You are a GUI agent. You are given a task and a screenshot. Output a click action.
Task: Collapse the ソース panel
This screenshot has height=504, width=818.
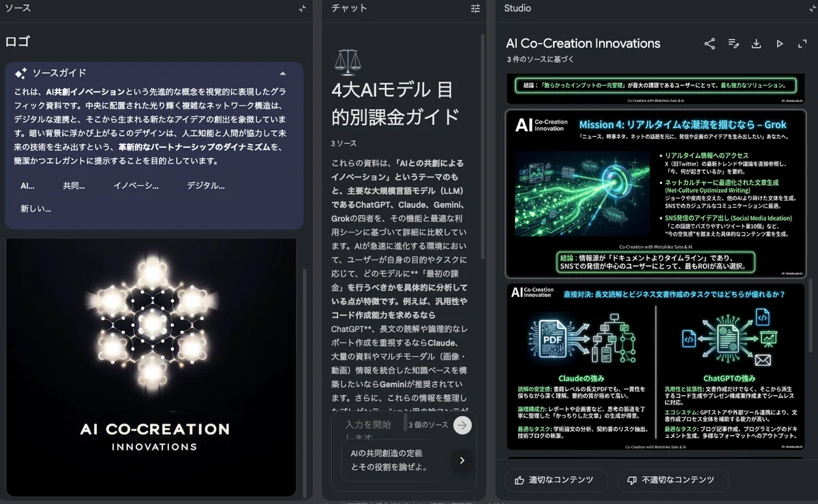point(302,9)
